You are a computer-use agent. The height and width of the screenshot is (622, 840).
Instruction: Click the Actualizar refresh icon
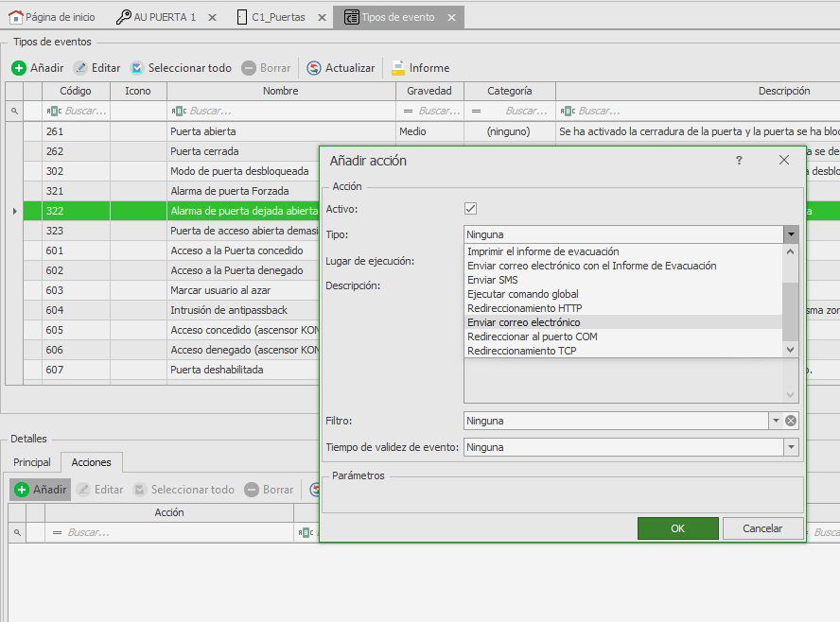314,68
